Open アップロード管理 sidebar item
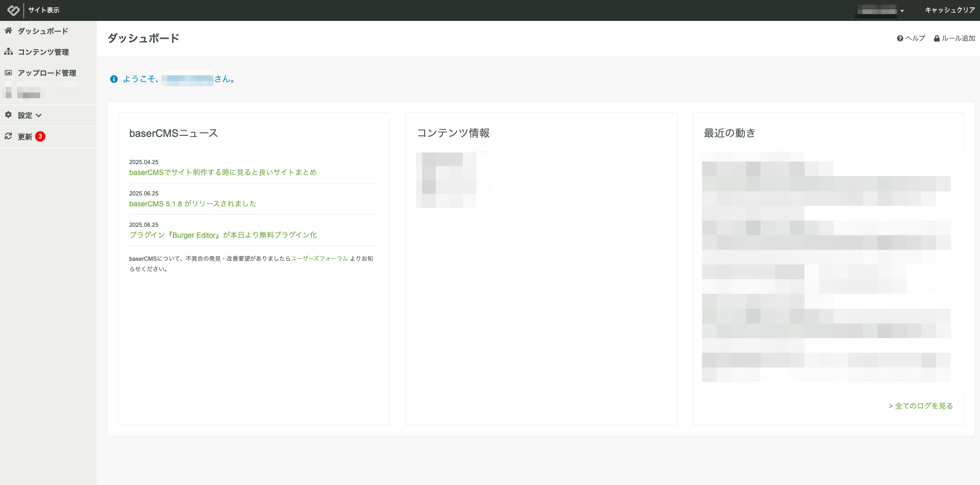Viewport: 980px width, 485px height. pos(47,73)
